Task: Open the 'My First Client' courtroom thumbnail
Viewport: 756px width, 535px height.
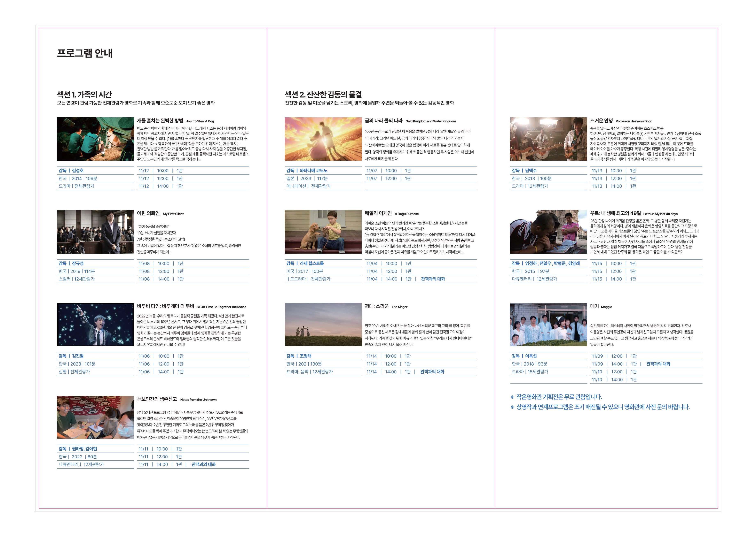Action: [95, 232]
